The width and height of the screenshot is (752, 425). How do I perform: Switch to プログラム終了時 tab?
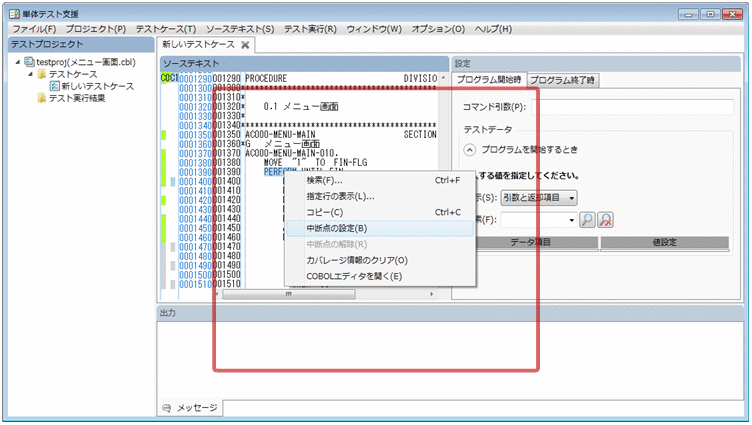(563, 81)
